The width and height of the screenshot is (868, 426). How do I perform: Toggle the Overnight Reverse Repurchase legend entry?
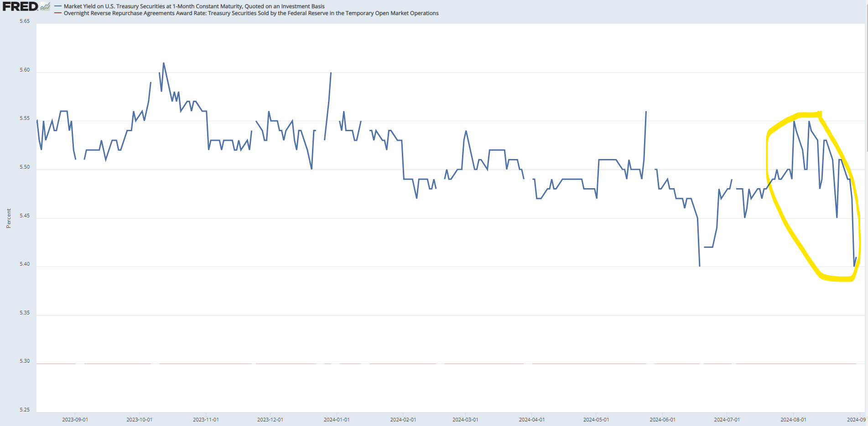(251, 13)
